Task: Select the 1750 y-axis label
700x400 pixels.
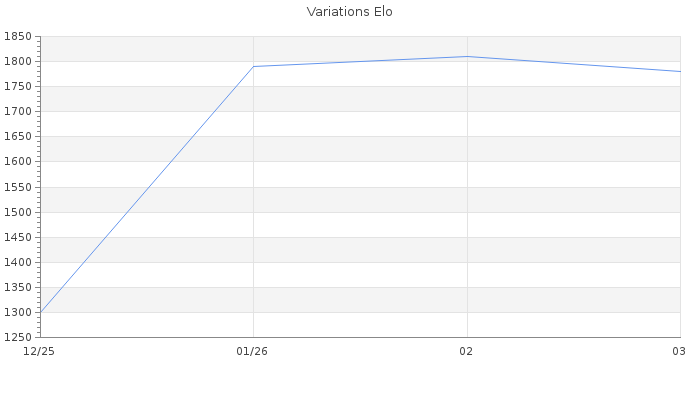Action: [x=18, y=87]
